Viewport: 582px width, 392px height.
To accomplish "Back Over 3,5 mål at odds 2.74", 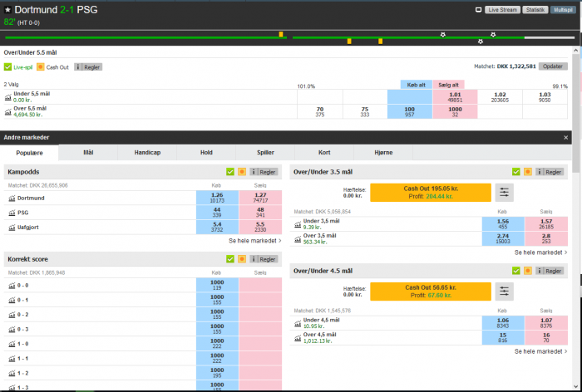I will [503, 238].
